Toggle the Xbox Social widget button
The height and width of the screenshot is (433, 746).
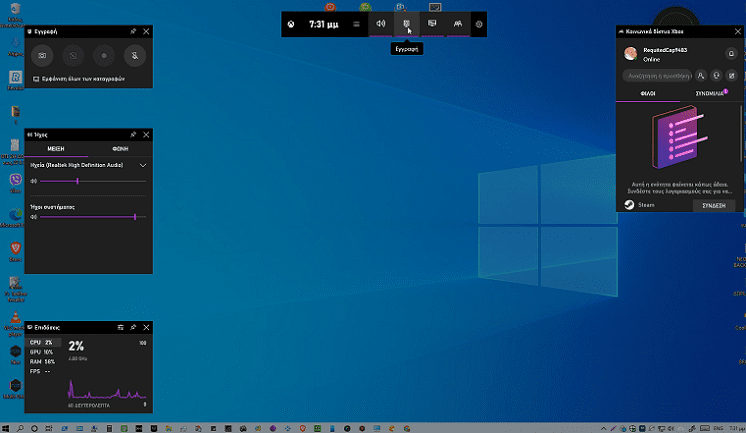(x=458, y=24)
